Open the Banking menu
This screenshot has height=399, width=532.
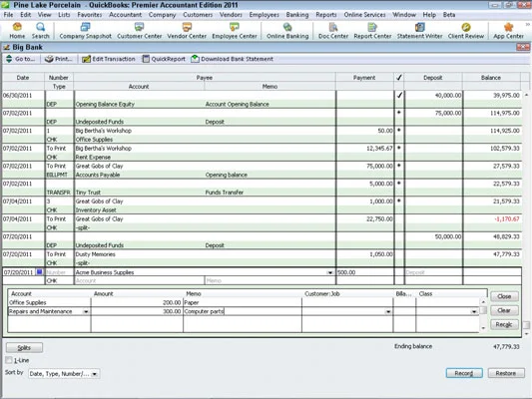tap(297, 15)
